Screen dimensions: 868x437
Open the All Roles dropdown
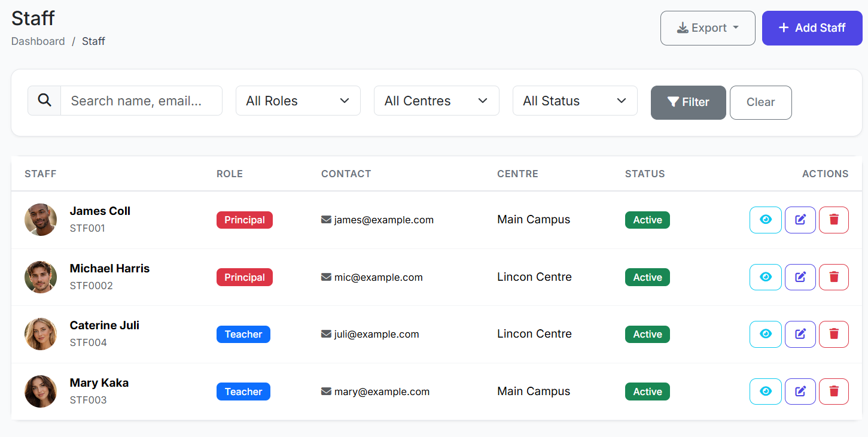tap(298, 101)
